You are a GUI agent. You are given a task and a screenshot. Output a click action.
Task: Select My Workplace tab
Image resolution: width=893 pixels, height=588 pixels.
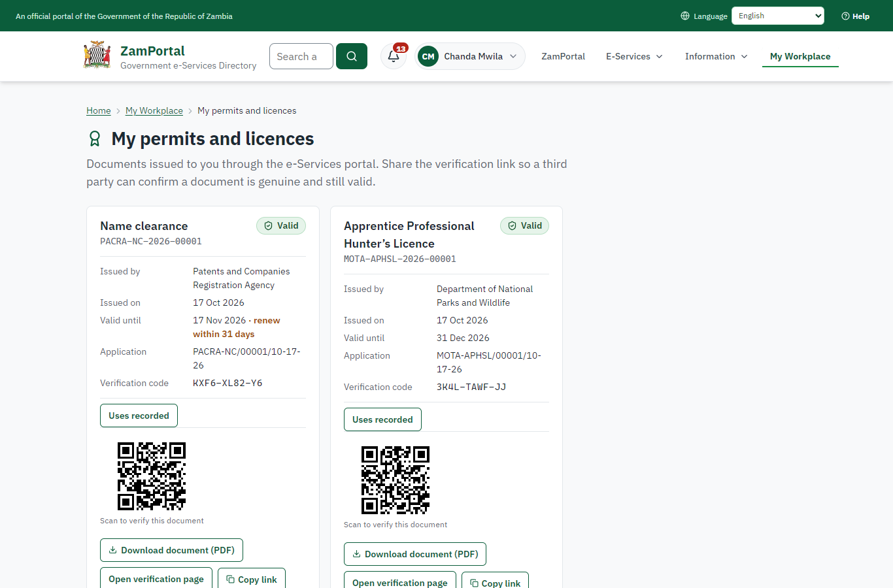click(800, 56)
